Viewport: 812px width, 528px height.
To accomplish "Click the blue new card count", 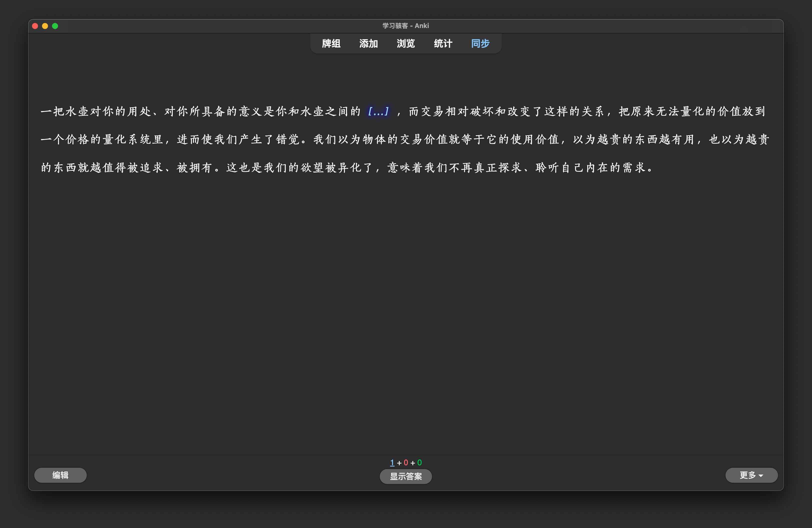I will (392, 462).
